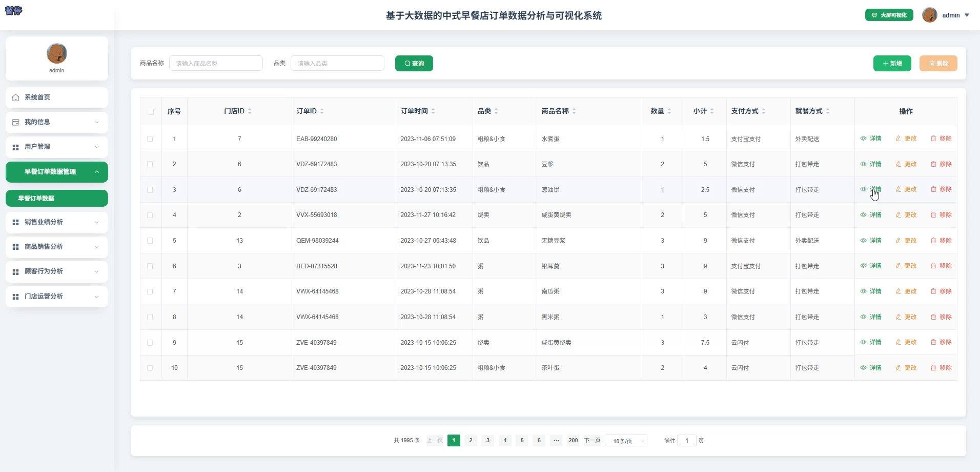Click 更改 for order BED-07315528
This screenshot has height=472, width=980.
pyautogui.click(x=906, y=266)
